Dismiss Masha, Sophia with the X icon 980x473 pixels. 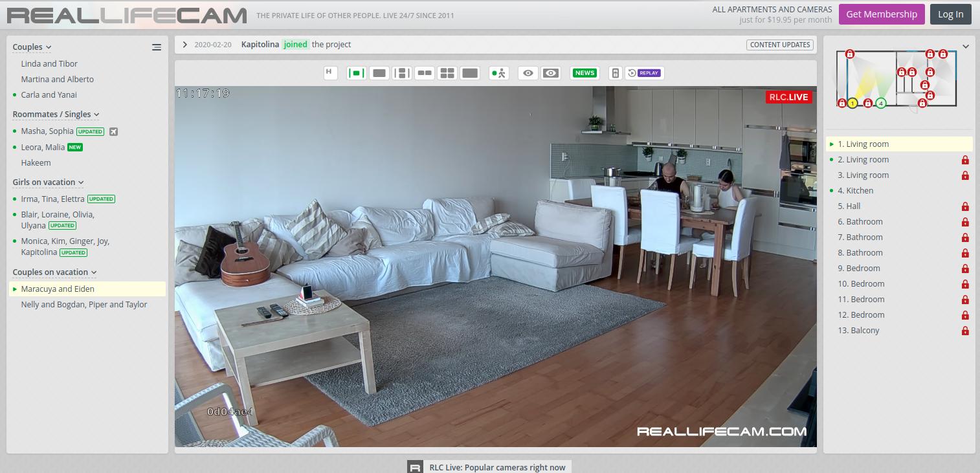(x=113, y=131)
